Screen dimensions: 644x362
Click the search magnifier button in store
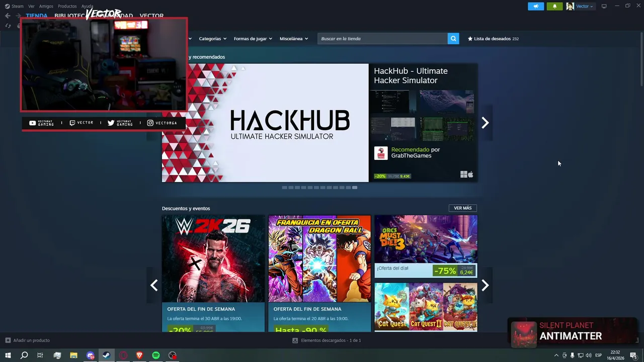(453, 38)
